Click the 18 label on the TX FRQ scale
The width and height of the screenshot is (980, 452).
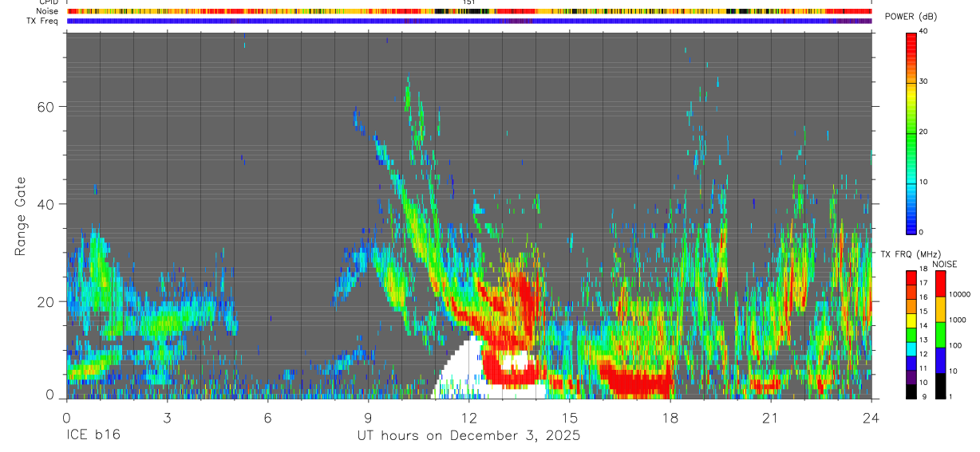point(923,269)
